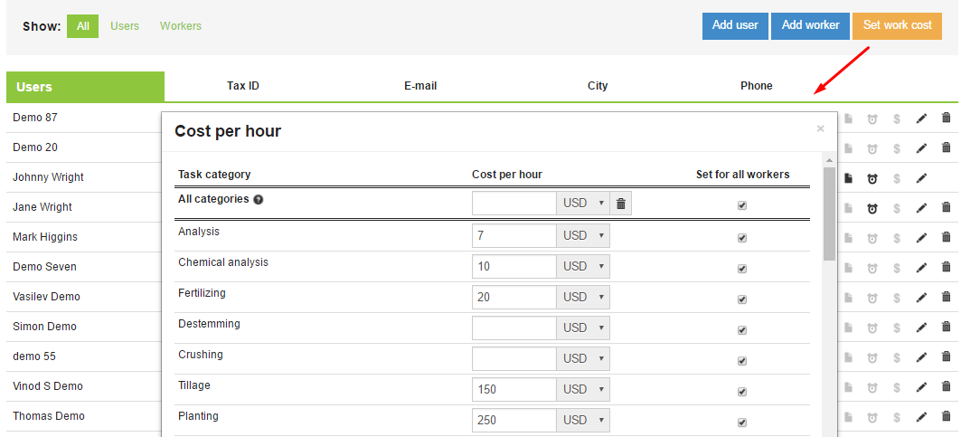Open the USD dropdown for Tillage

(584, 389)
